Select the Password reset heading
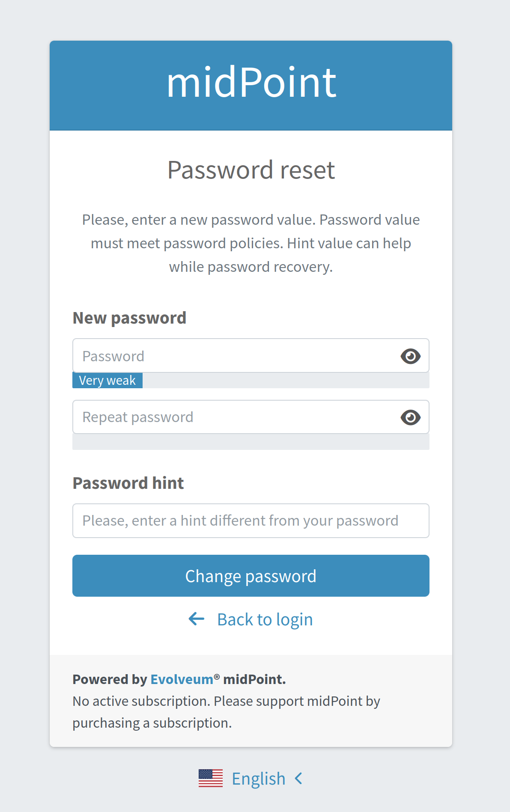 point(251,170)
